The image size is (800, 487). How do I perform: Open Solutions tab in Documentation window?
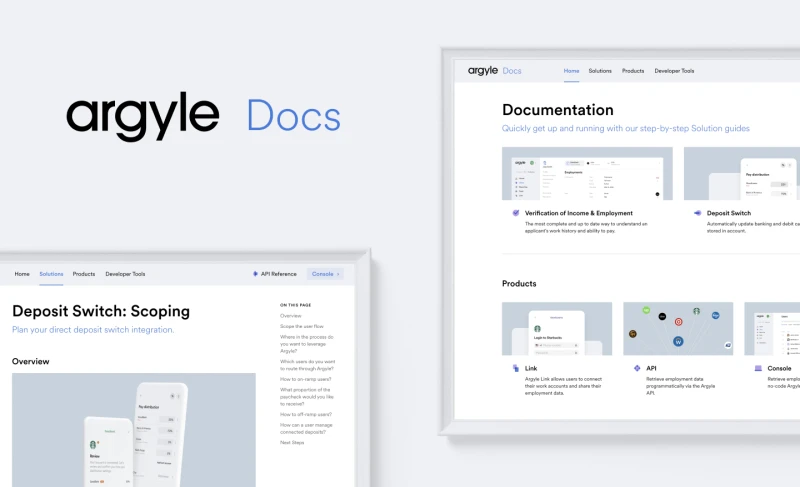(x=599, y=71)
